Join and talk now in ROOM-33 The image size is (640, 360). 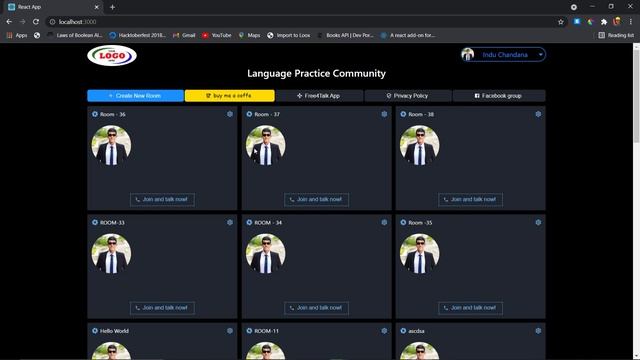tap(162, 308)
